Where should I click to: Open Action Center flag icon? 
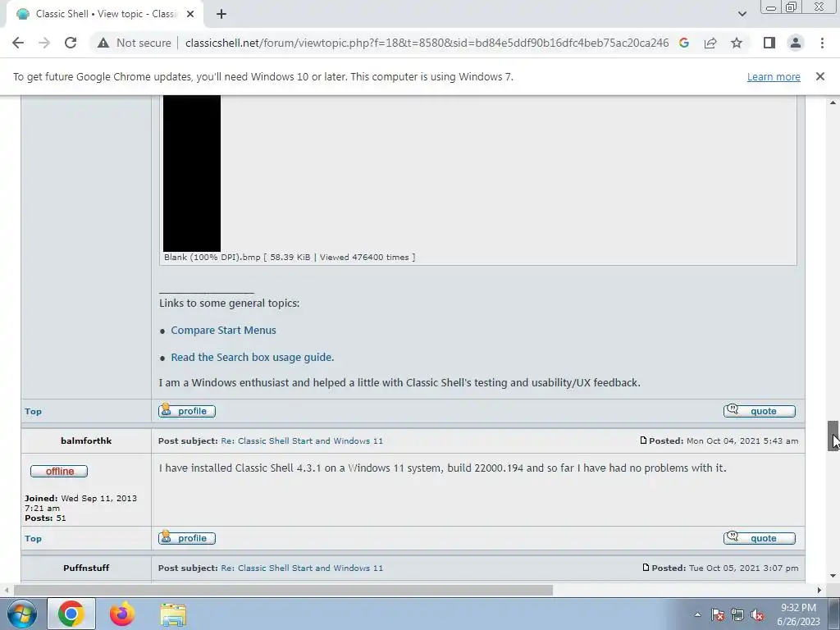pyautogui.click(x=718, y=615)
